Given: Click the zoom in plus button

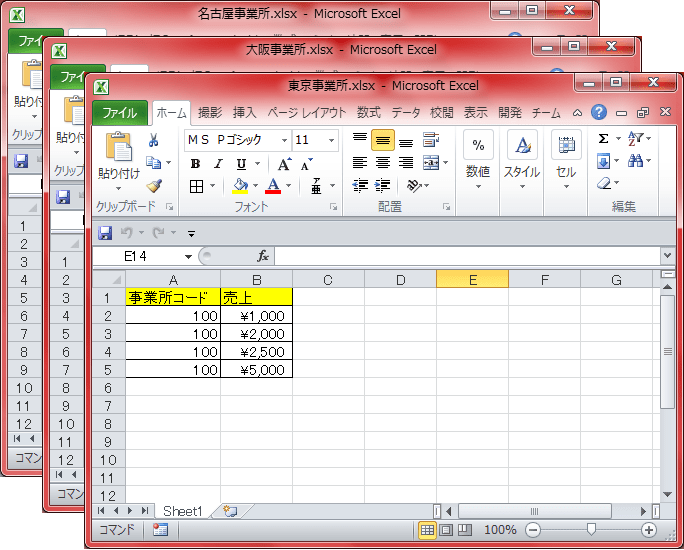Looking at the screenshot, I should pos(649,530).
